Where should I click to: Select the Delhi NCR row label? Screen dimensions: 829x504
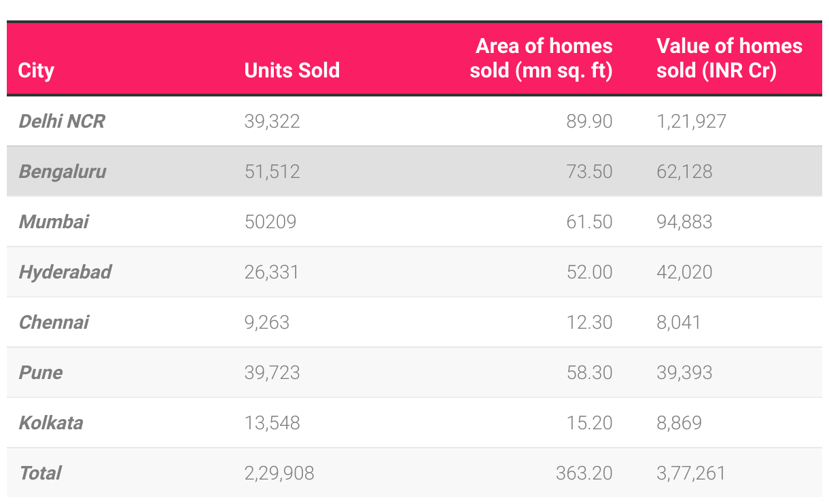click(x=62, y=122)
